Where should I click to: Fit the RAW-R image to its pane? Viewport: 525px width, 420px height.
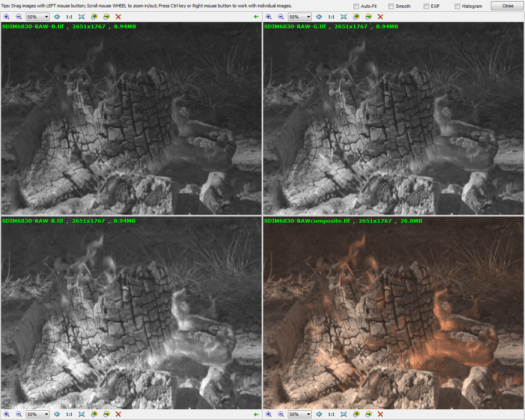[x=82, y=414]
